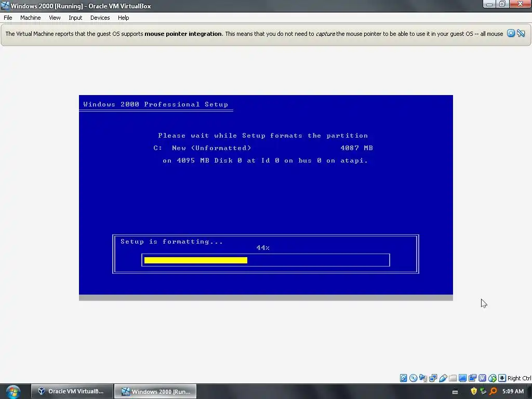The image size is (532, 399).
Task: Click the 5:09 AM system clock
Action: click(x=513, y=391)
